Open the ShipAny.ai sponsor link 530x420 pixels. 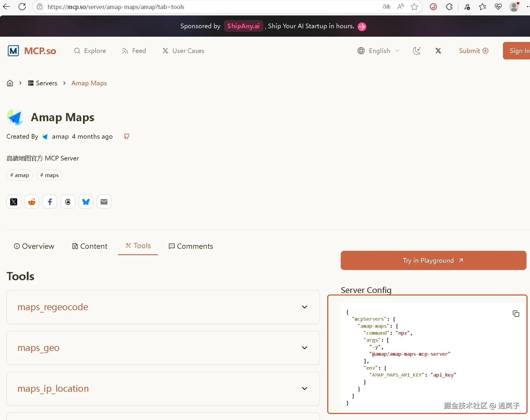[x=243, y=26]
